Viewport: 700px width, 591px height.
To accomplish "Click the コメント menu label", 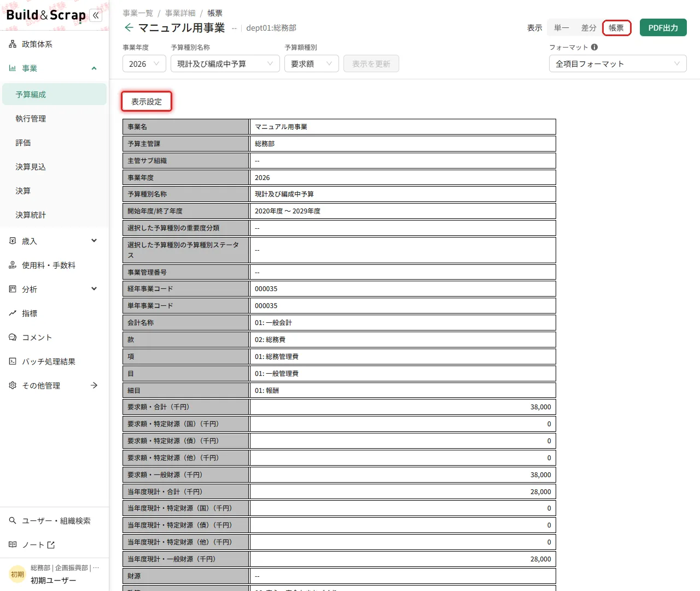I will point(37,338).
